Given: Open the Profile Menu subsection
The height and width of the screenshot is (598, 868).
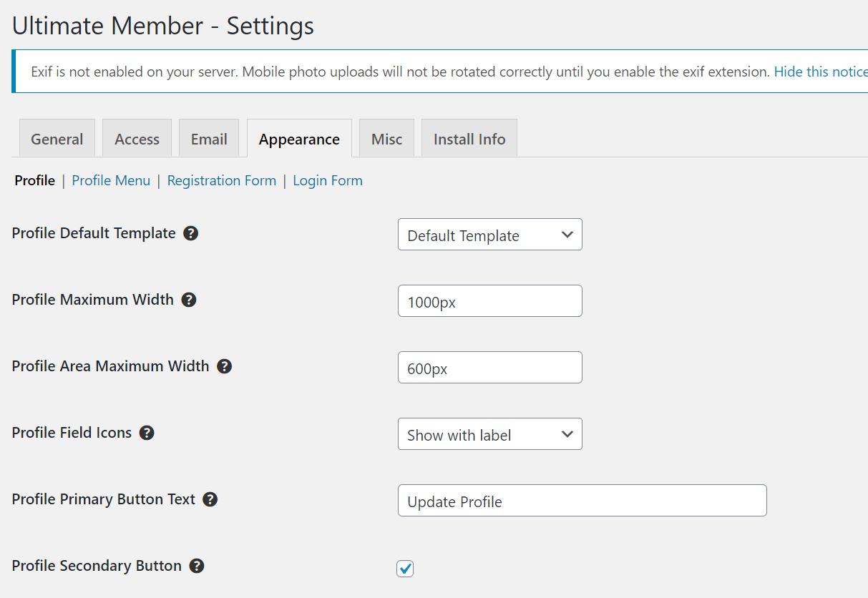Looking at the screenshot, I should 110,180.
